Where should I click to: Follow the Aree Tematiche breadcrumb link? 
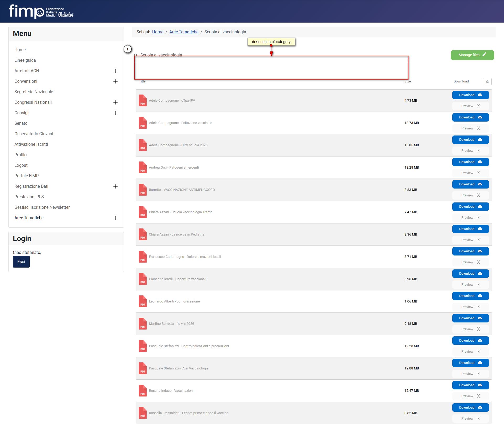(x=184, y=32)
